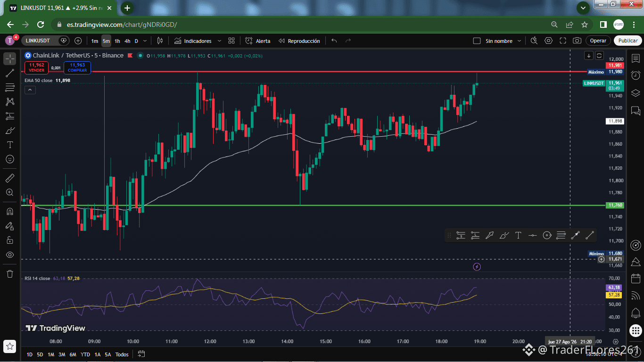
Task: Click the down arrow button above price scale
Action: [x=589, y=55]
